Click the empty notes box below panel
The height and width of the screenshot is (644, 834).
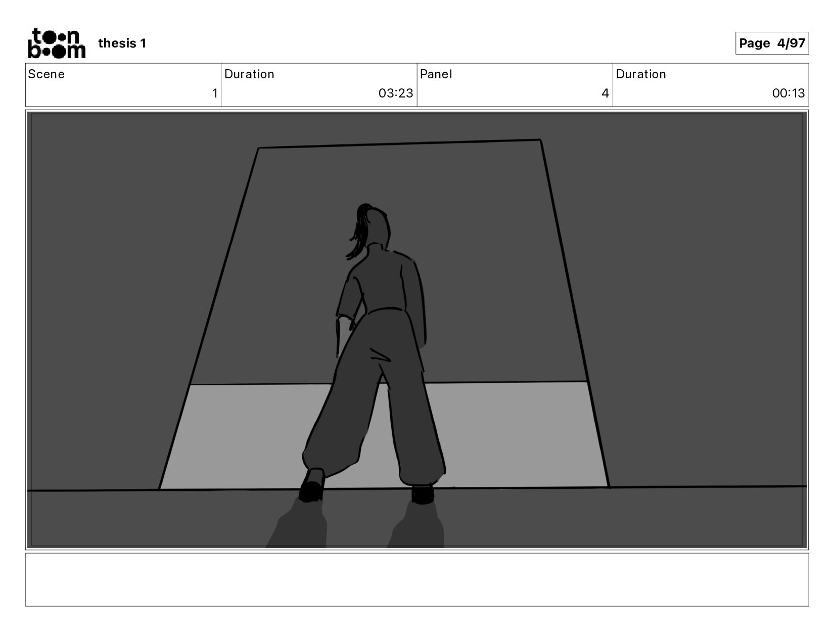click(x=417, y=579)
